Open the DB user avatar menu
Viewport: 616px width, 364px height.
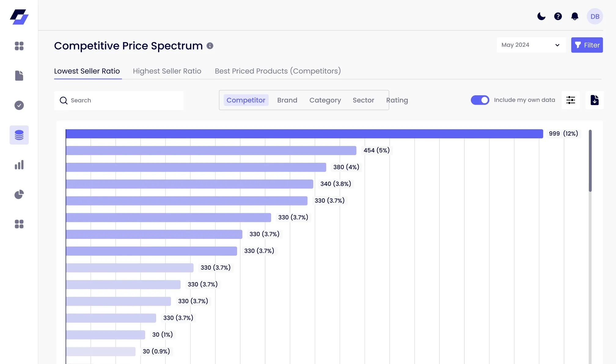pos(595,16)
